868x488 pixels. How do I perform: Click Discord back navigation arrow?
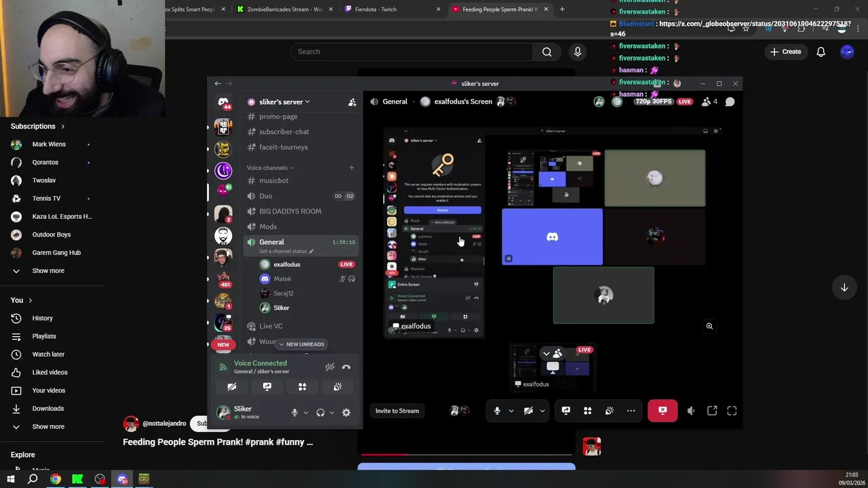coord(218,83)
